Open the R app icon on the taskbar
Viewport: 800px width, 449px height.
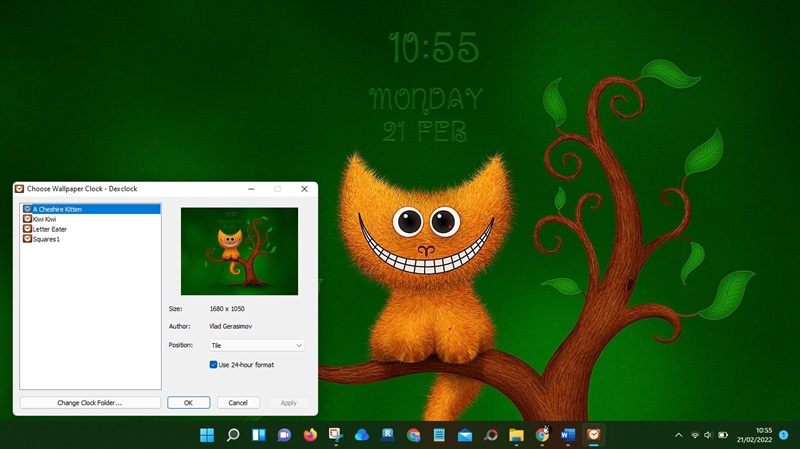[x=388, y=435]
